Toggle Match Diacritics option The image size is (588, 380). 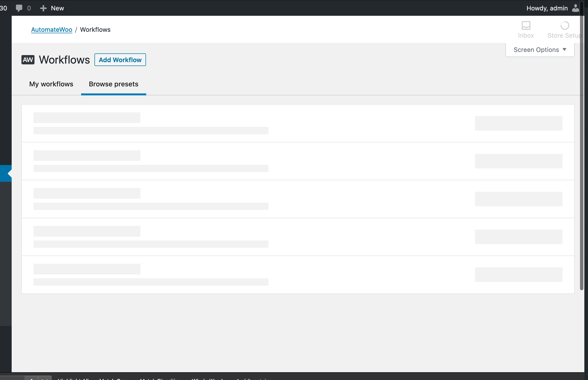(x=160, y=379)
